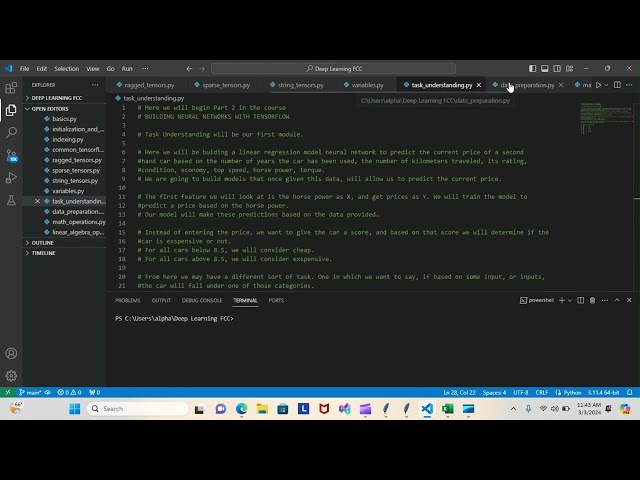Screen dimensions: 640x480
Task: Open Customize Layout icon in title bar
Action: (570, 69)
